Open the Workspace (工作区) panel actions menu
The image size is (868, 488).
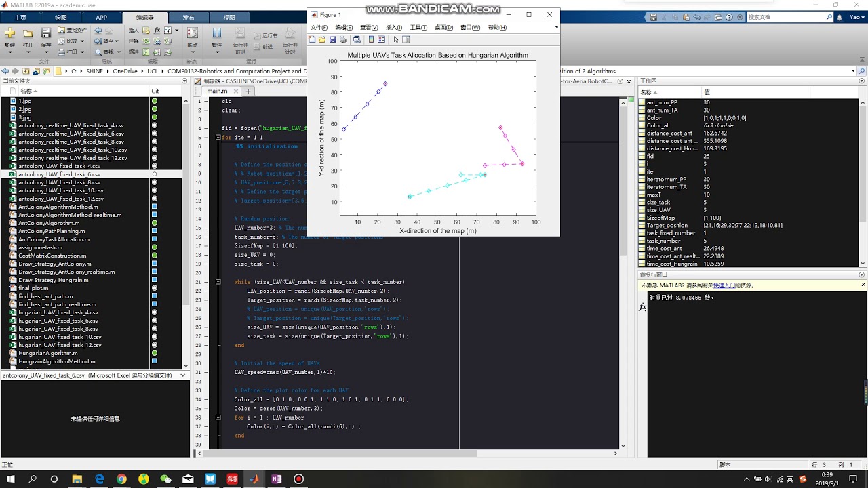[862, 81]
